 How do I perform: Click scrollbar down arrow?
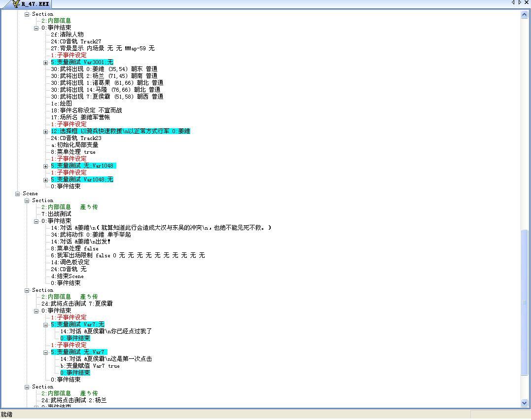(x=524, y=403)
